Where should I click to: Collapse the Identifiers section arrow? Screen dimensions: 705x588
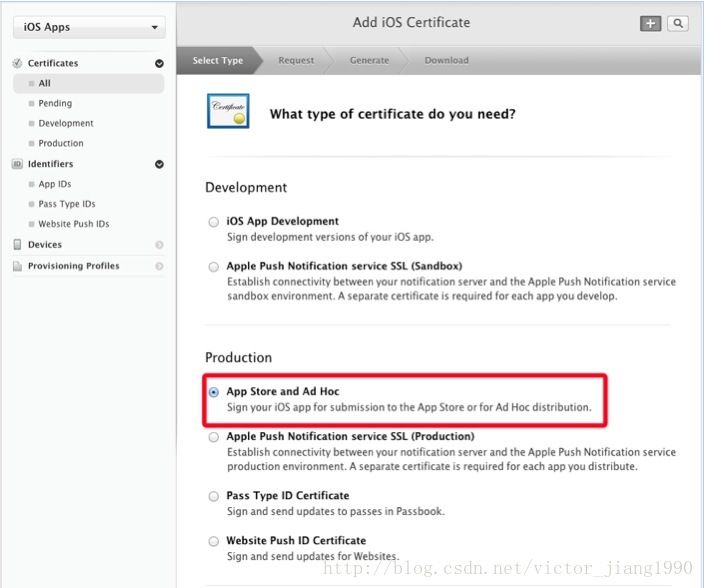159,164
